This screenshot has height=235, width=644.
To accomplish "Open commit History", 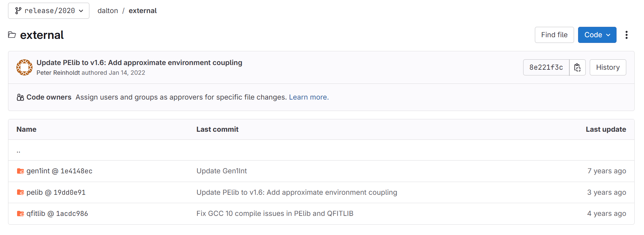I will pyautogui.click(x=608, y=67).
